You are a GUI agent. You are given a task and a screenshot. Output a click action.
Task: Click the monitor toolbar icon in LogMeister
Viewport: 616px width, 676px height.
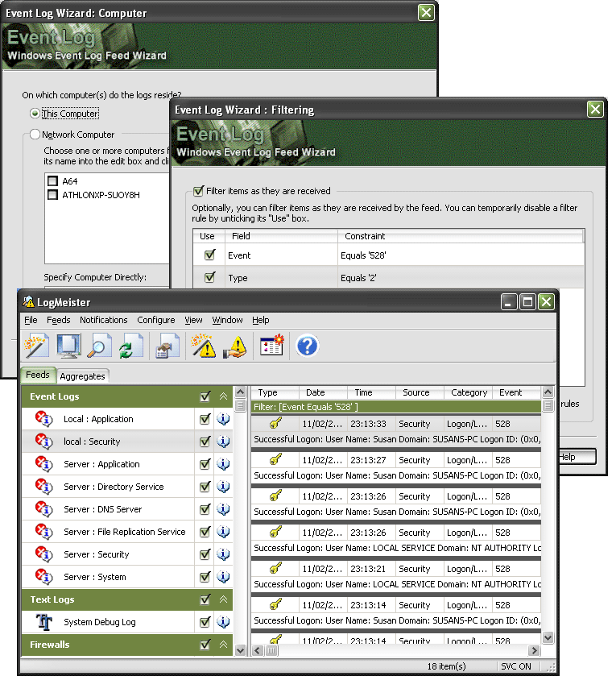[x=68, y=346]
